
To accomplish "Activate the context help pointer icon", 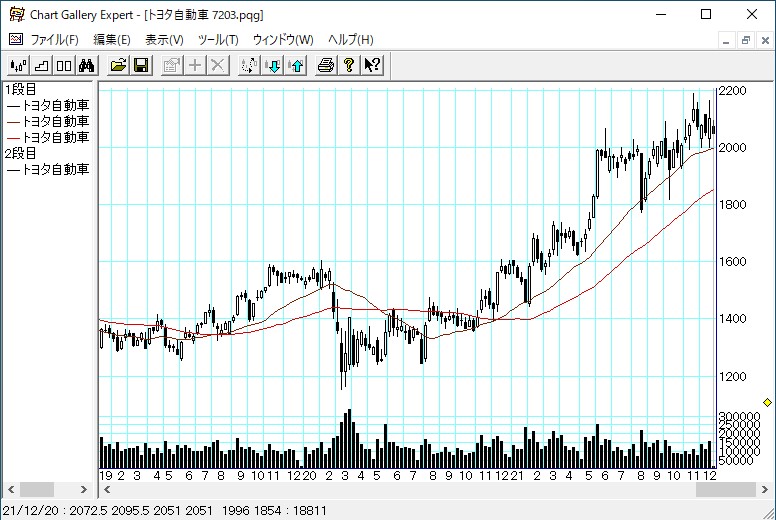I will coord(372,65).
